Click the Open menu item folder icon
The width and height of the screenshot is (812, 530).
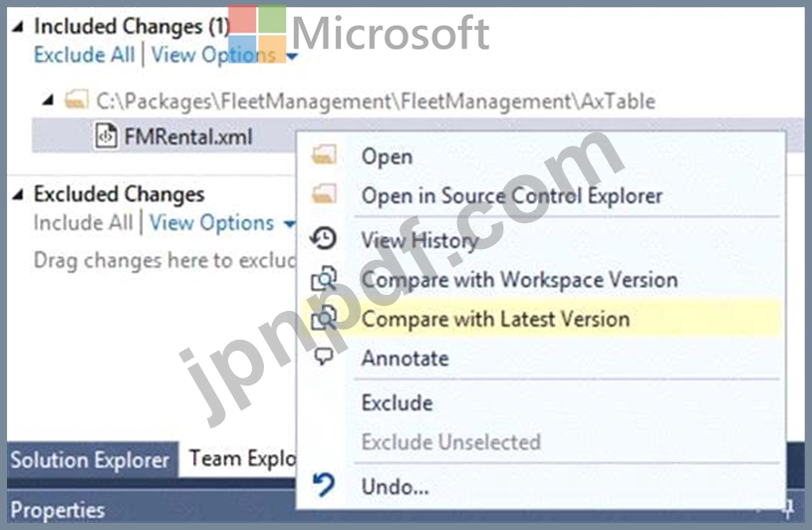[324, 155]
